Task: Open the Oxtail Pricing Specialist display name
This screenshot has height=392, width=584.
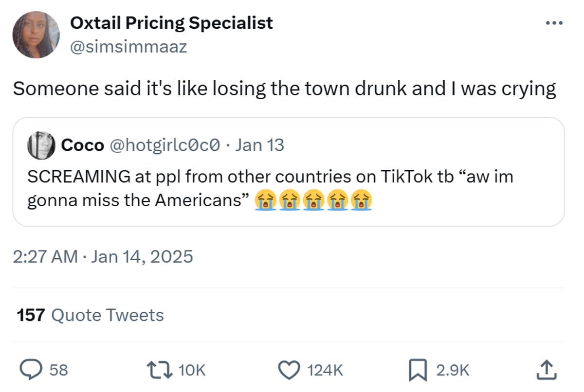Action: click(171, 23)
